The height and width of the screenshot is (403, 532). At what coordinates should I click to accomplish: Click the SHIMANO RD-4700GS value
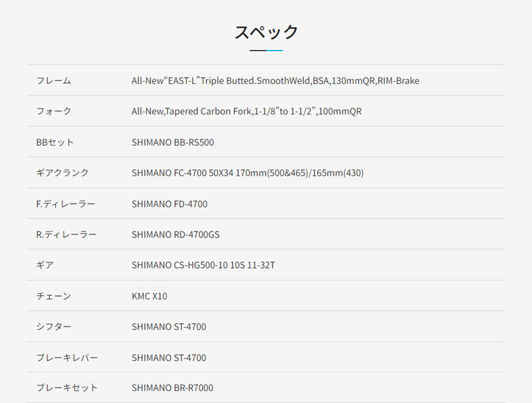point(176,234)
